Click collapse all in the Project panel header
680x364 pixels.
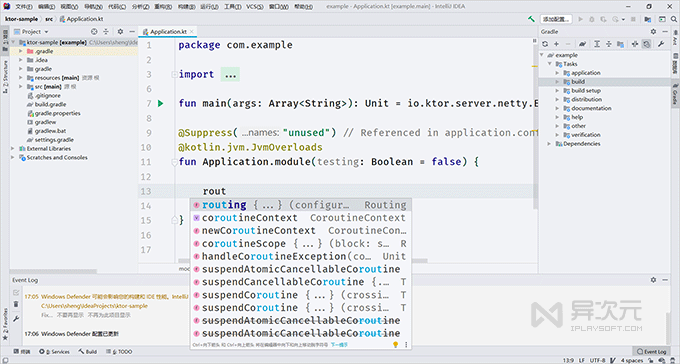tap(106, 32)
